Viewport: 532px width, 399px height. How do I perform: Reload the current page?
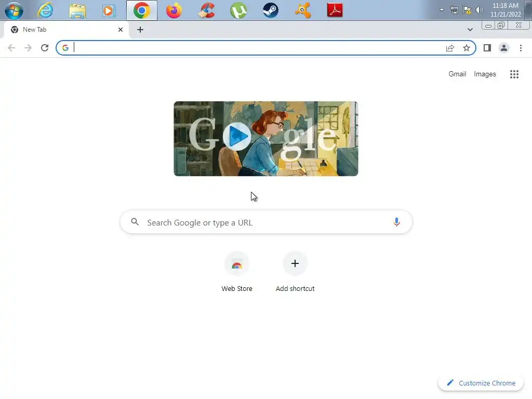pyautogui.click(x=45, y=48)
